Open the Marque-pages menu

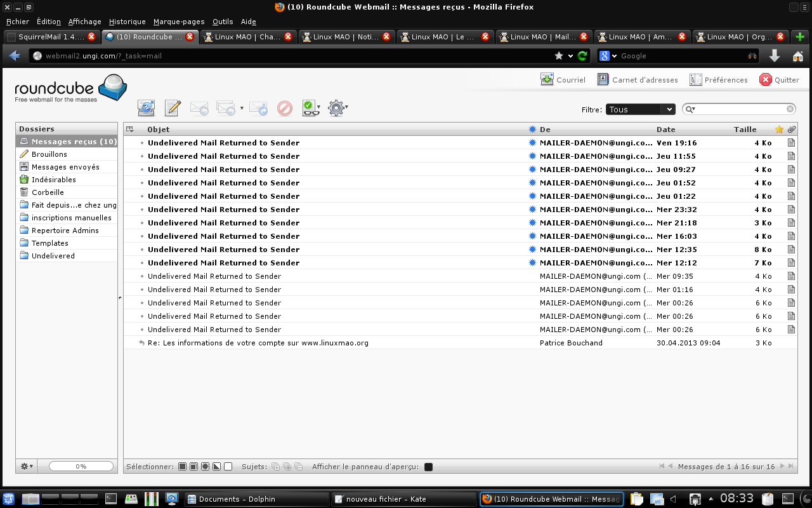pos(179,22)
